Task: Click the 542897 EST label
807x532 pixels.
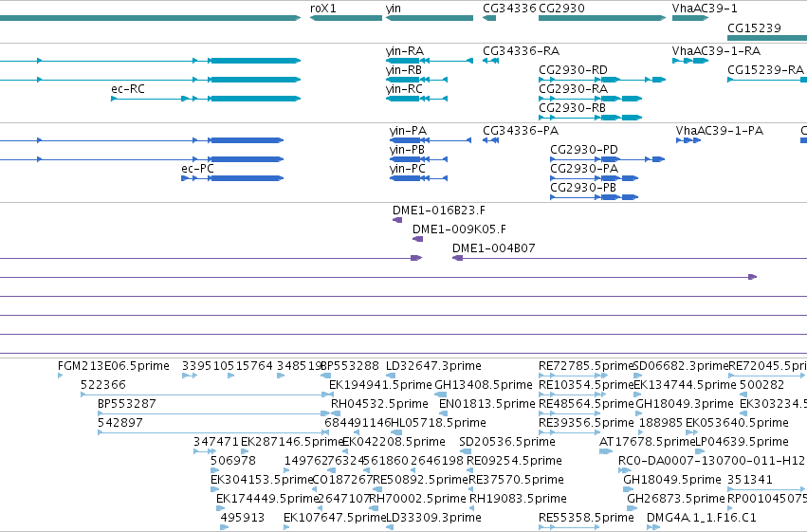Action: pos(120,423)
